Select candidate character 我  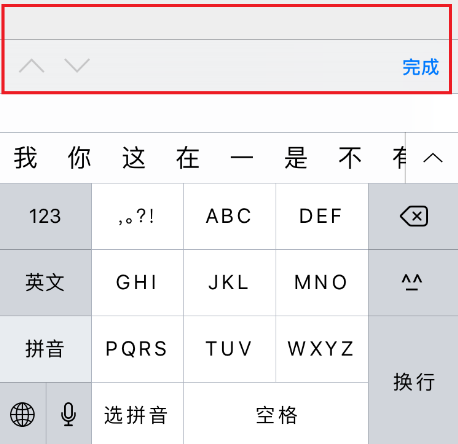[x=25, y=158]
